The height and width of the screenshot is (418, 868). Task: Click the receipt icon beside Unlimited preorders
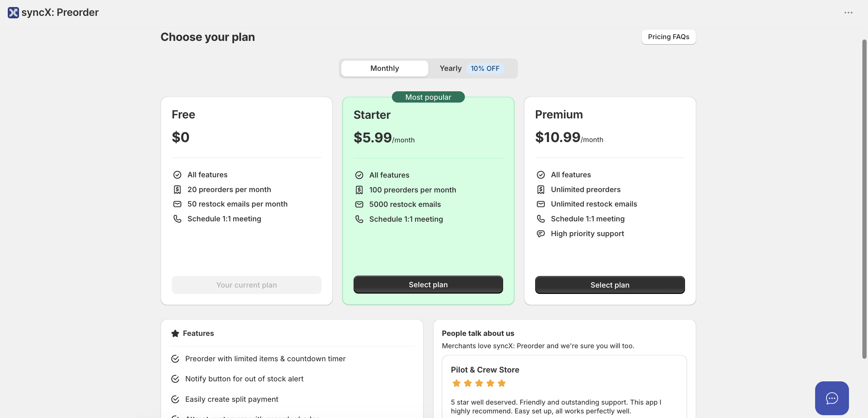point(541,190)
